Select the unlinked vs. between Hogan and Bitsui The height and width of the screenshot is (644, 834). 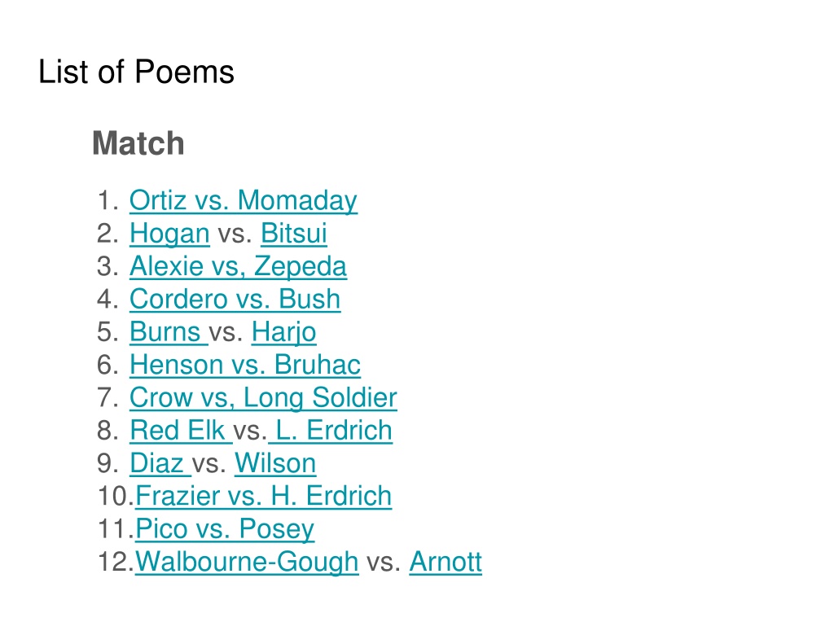point(235,234)
